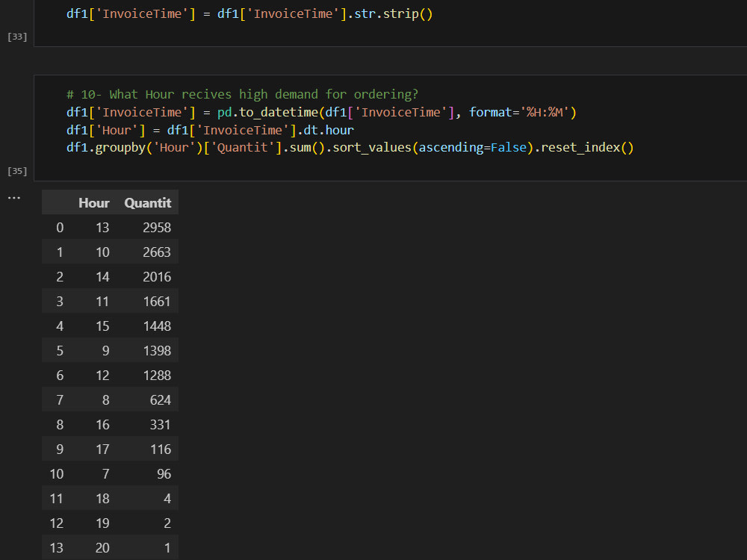The height and width of the screenshot is (560, 747).
Task: Select Quantit value 2663
Action: point(157,252)
